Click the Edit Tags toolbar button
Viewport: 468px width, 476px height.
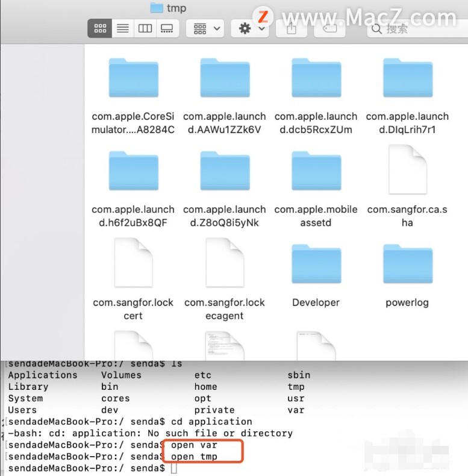tap(329, 28)
